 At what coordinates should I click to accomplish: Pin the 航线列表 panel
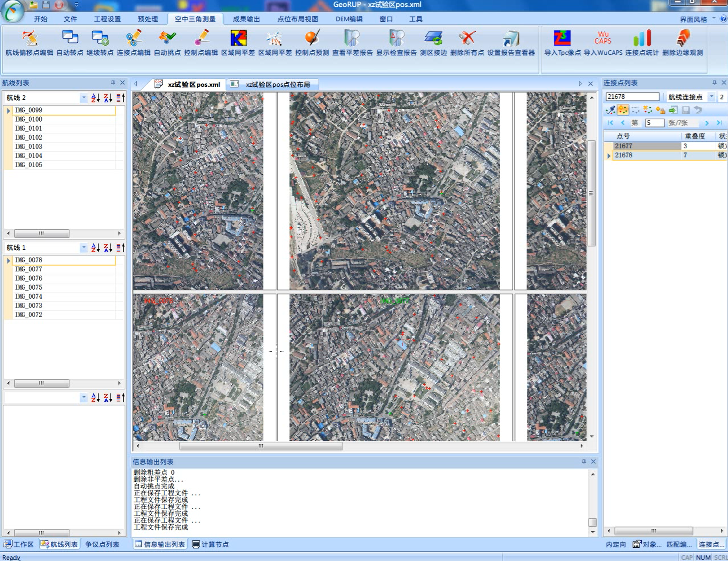click(113, 83)
